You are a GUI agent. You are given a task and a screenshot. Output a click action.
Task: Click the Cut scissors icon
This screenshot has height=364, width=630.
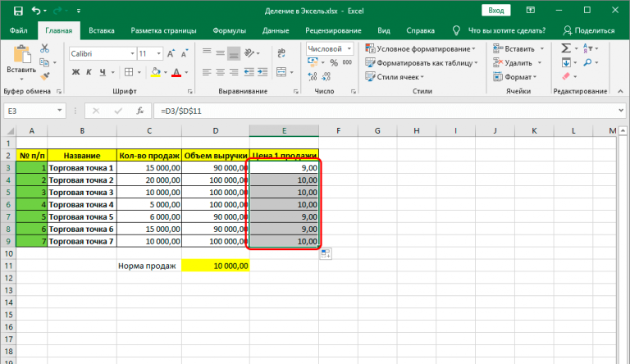click(x=46, y=49)
